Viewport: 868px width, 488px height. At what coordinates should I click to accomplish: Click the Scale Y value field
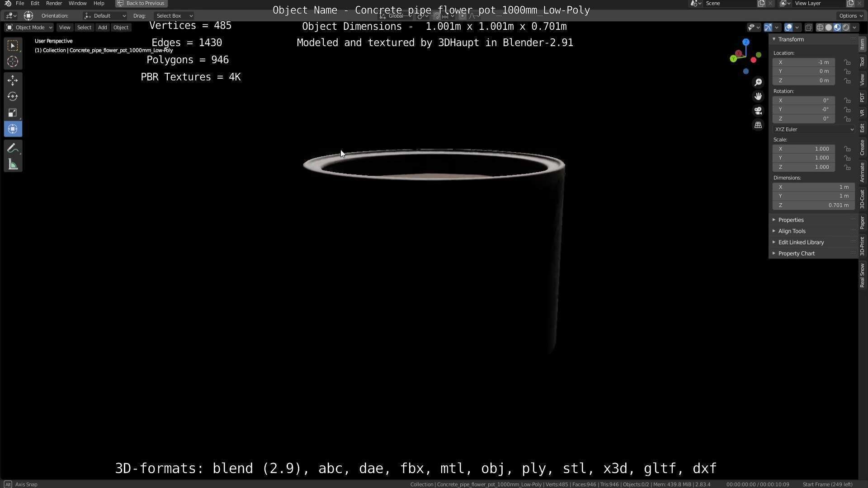[x=804, y=158]
